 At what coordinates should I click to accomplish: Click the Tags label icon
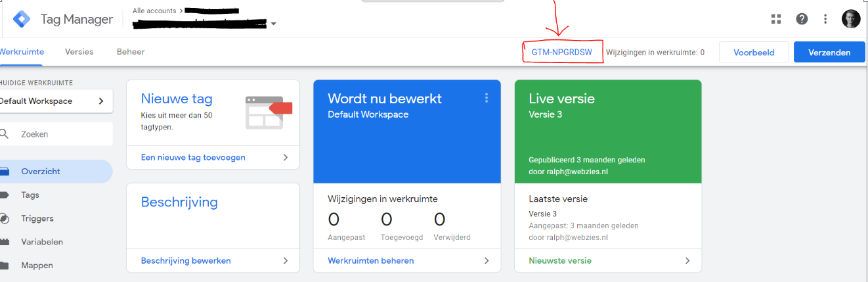click(x=4, y=195)
